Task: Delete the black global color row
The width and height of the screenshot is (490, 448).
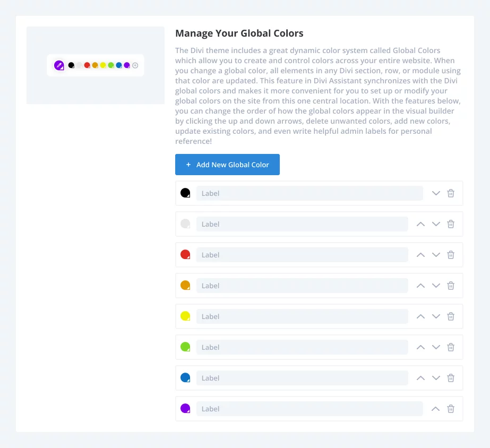Action: point(451,193)
